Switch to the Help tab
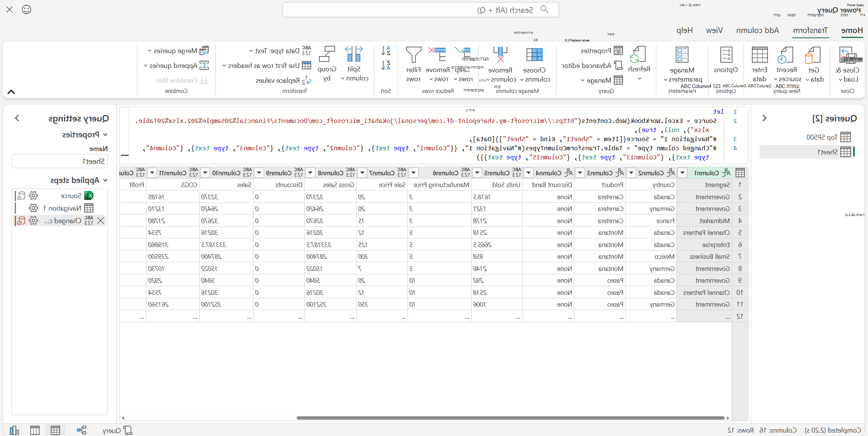 [684, 30]
